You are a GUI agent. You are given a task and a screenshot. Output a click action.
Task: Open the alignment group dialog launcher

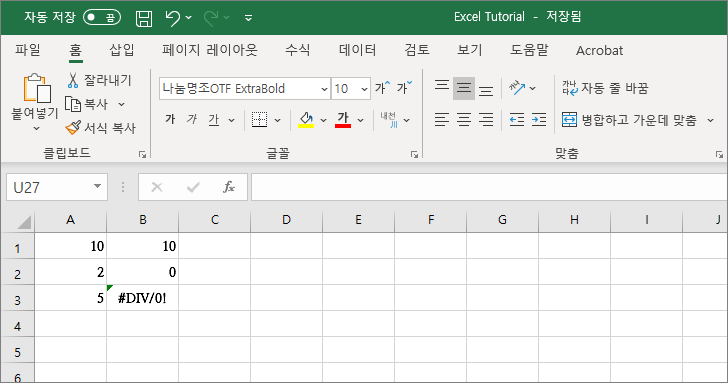719,155
